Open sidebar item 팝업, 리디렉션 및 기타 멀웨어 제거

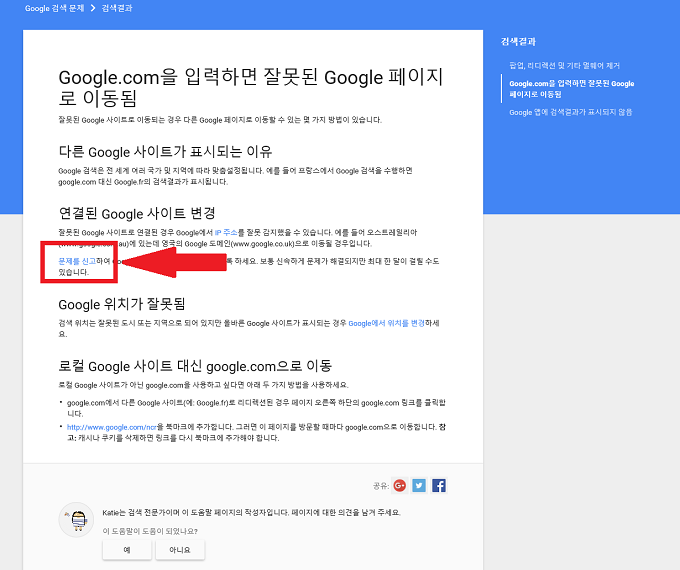pos(564,66)
